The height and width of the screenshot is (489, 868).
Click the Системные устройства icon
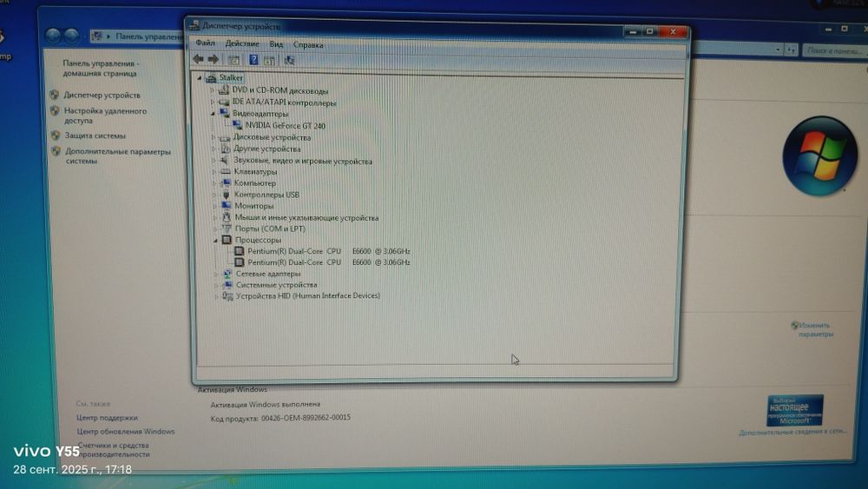pos(227,285)
